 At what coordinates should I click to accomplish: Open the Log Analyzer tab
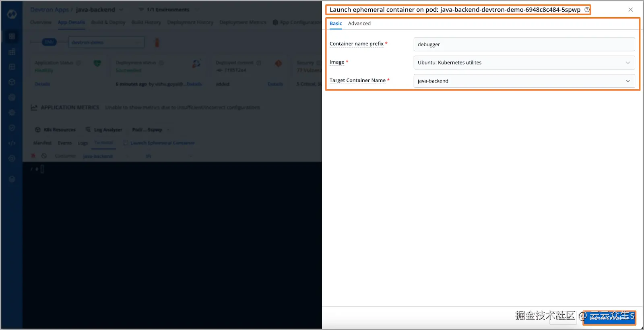(x=104, y=130)
